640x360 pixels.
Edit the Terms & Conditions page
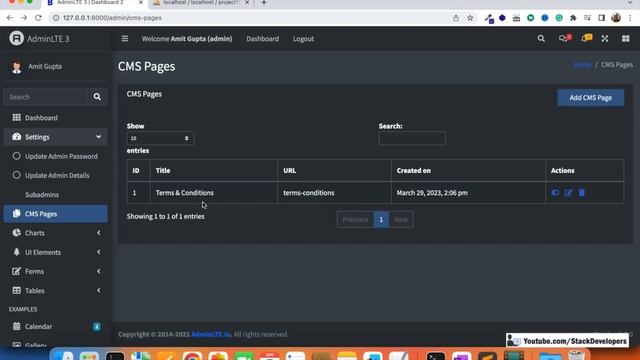click(x=569, y=192)
